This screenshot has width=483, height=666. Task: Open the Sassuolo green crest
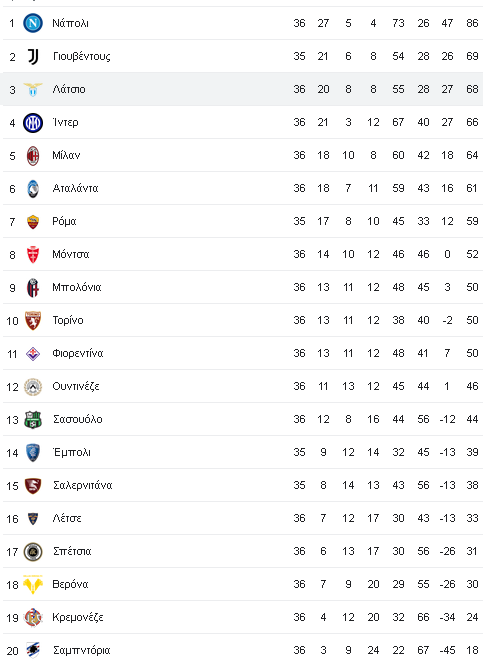coord(33,420)
